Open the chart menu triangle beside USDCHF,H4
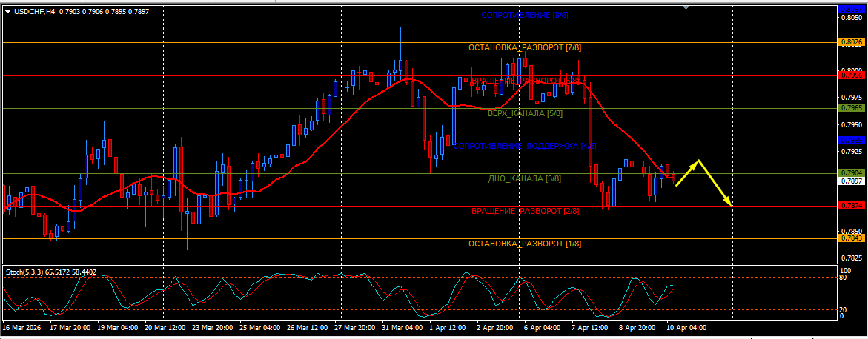The image size is (868, 339). point(7,11)
